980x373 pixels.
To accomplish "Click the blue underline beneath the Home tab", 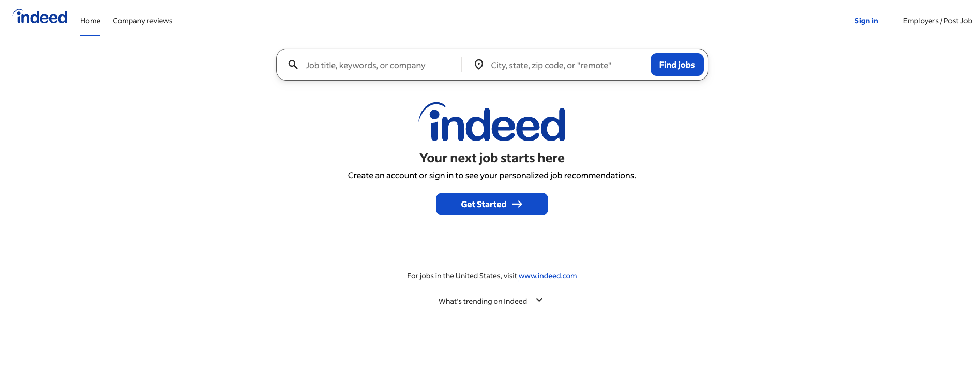I will pos(90,35).
